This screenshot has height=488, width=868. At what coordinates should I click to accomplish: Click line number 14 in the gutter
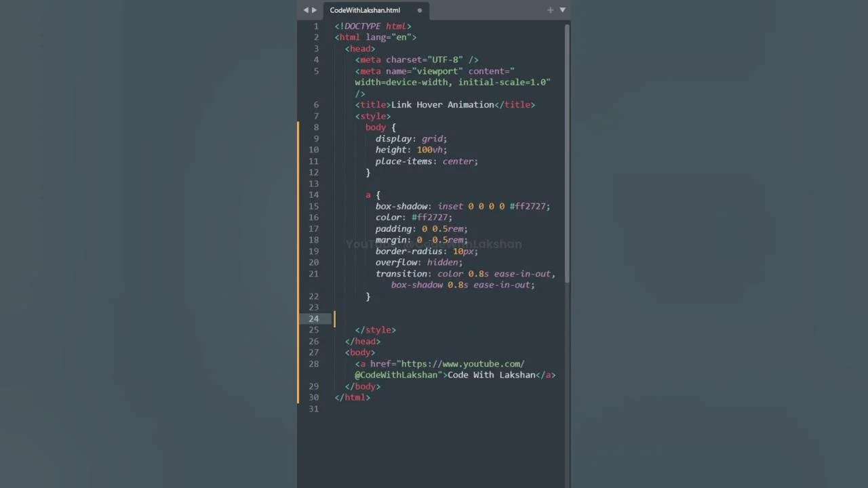click(x=313, y=195)
